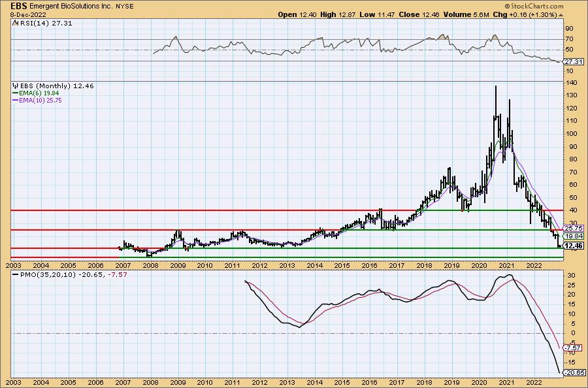This screenshot has height=388, width=588.
Task: Click the purple legend line for EMA(10)
Action: click(16, 101)
